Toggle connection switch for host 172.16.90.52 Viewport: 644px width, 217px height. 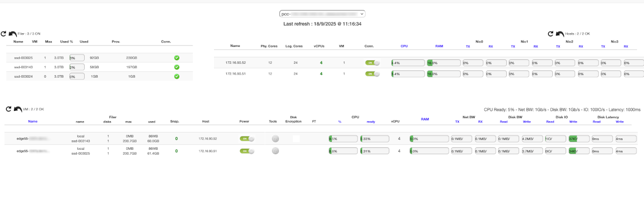point(372,63)
